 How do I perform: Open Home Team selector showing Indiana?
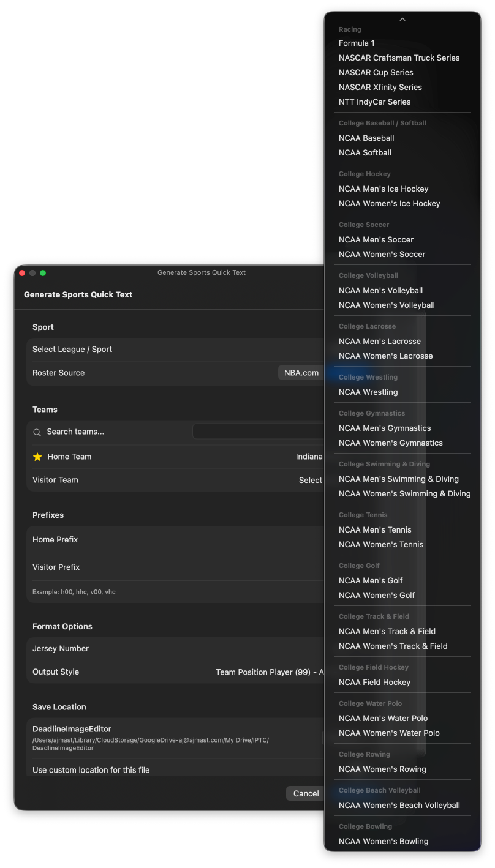(x=309, y=457)
